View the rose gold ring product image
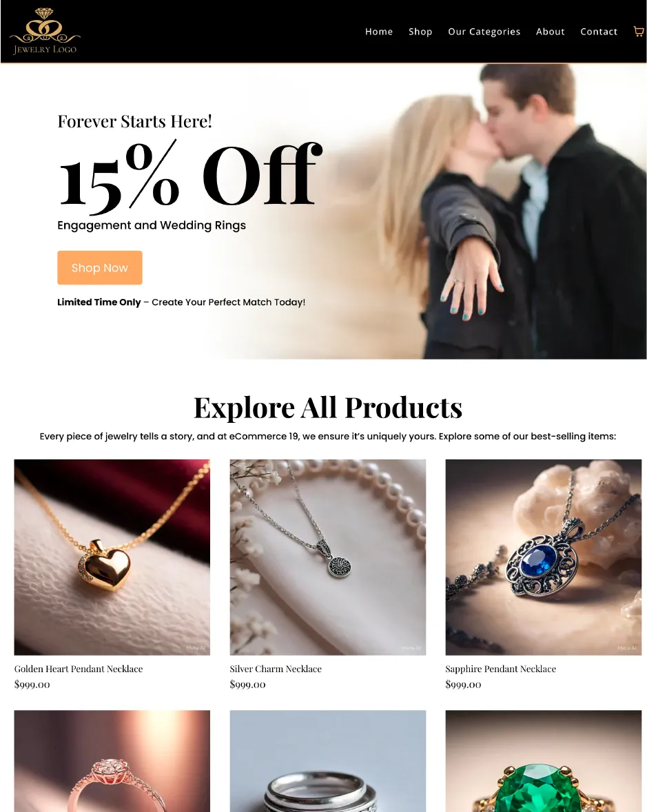This screenshot has height=812, width=647. [x=112, y=761]
